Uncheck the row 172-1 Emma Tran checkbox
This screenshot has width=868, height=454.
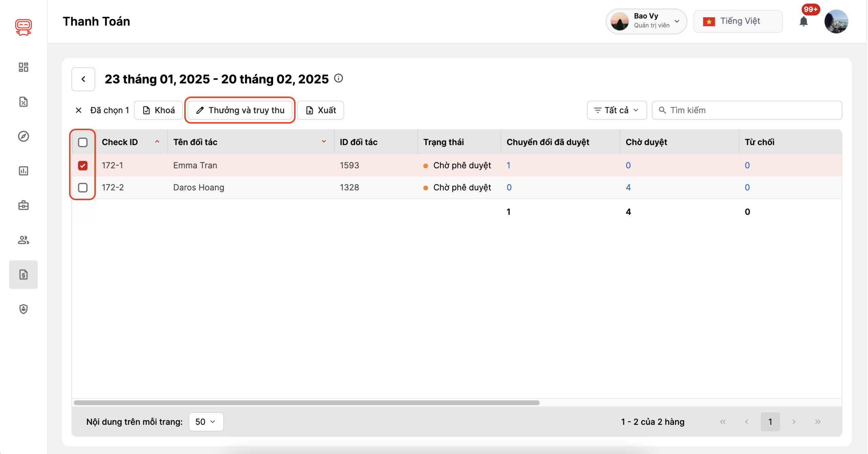(83, 166)
